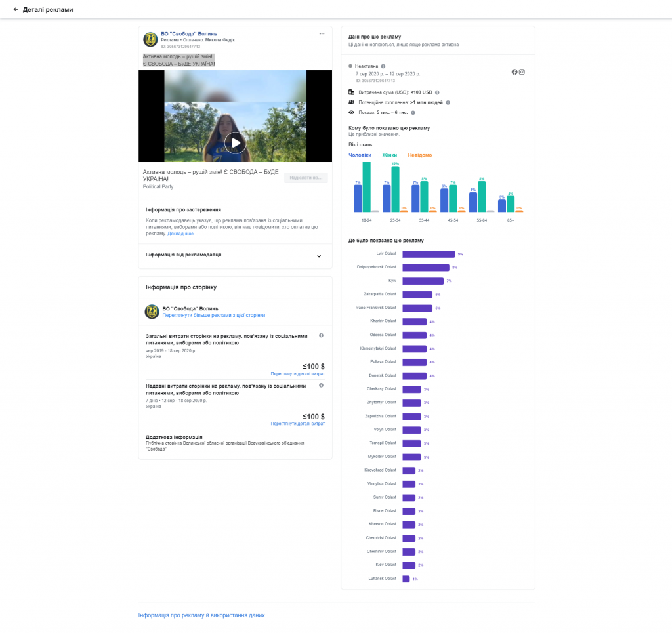Click info icon for Загальні витрати сторінки
The height and width of the screenshot is (633, 672).
pyautogui.click(x=321, y=335)
